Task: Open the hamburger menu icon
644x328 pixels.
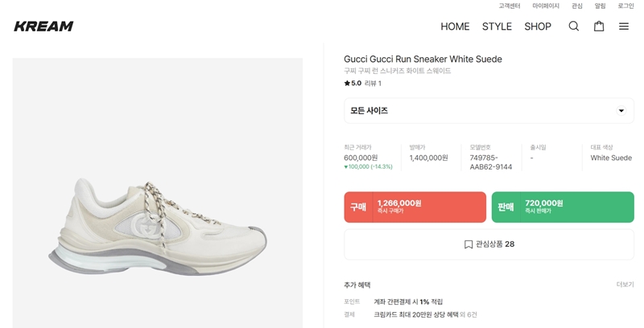Action: (x=624, y=27)
